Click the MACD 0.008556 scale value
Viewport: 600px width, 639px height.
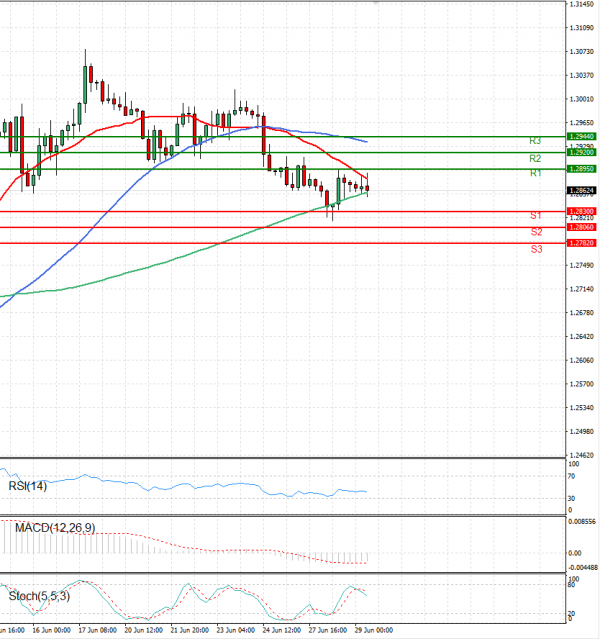tap(582, 521)
